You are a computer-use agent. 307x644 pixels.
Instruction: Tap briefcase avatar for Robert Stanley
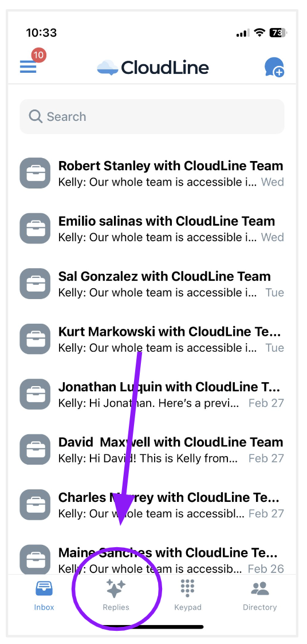point(35,173)
